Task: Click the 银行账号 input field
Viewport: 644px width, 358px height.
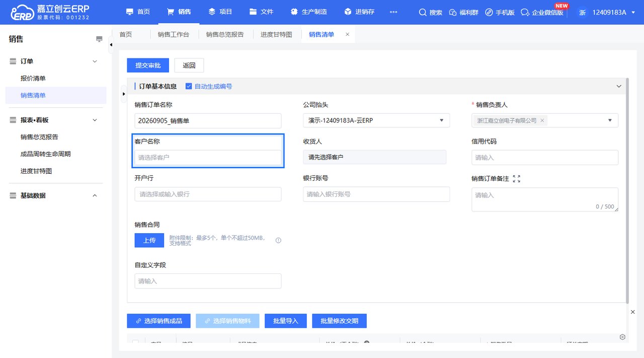Action: (376, 194)
